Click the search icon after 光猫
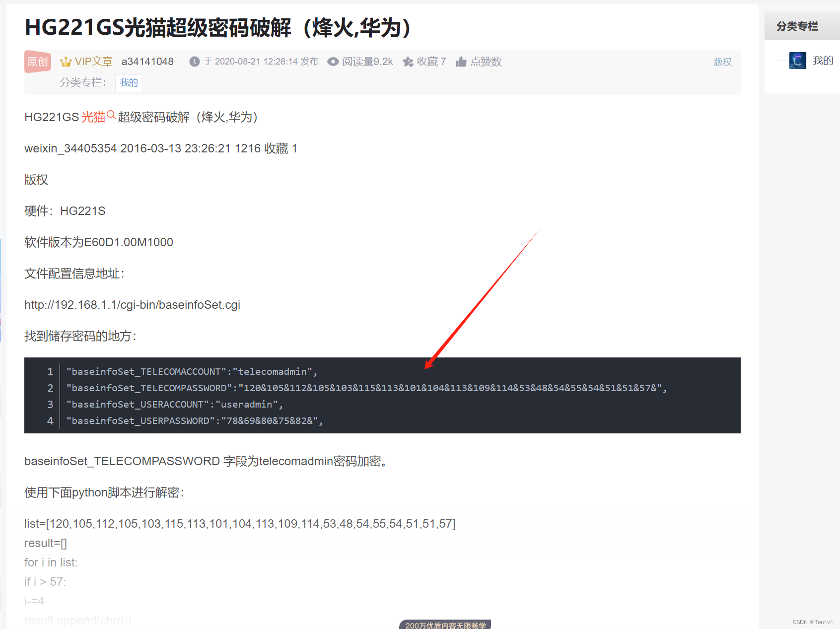The image size is (840, 629). (111, 115)
